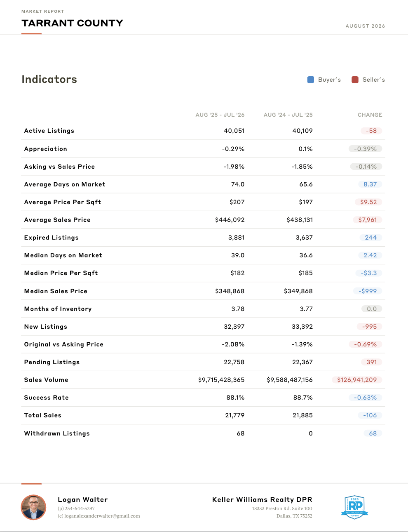Click the Sales Volume change badge $126,941,209

357,380
